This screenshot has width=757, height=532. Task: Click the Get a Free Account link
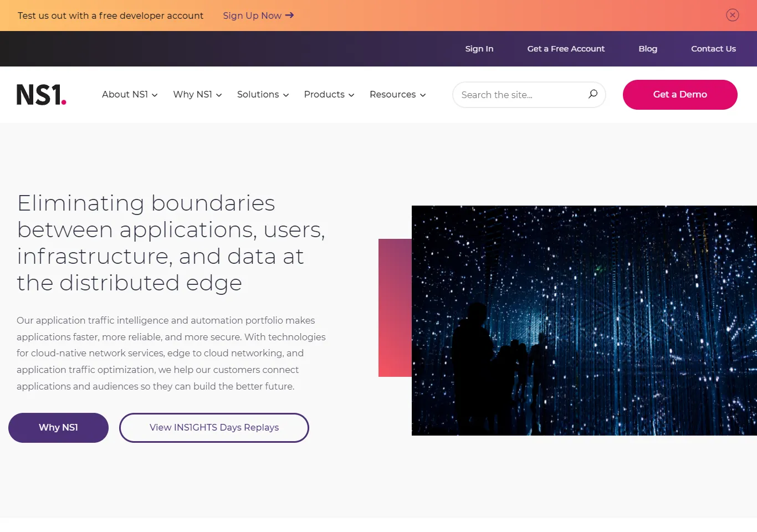click(x=566, y=49)
